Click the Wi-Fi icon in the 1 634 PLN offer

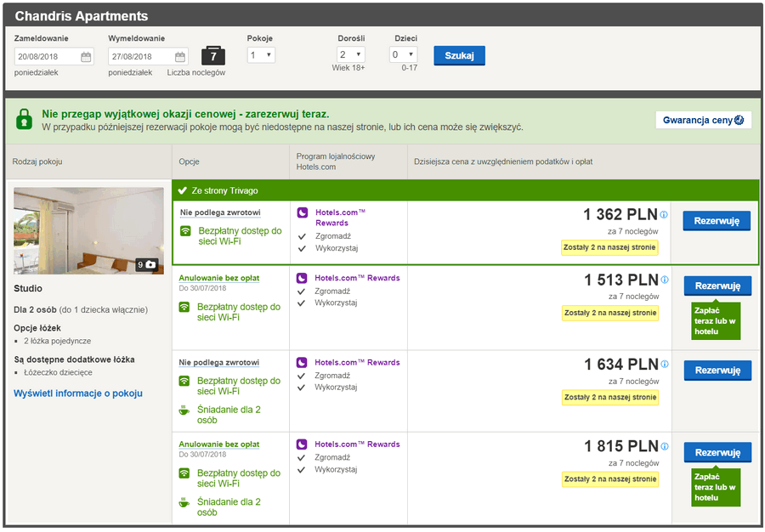[184, 381]
